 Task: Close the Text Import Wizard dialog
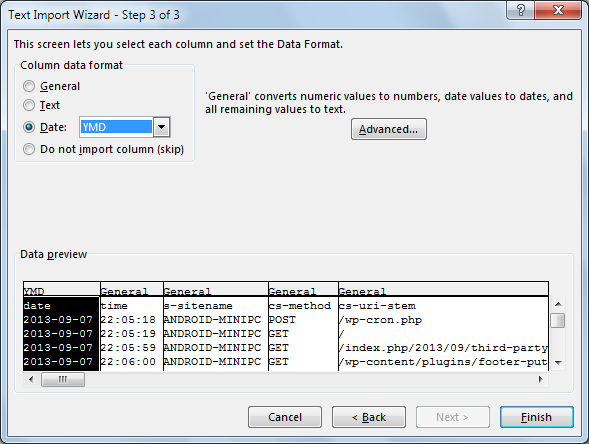pos(558,10)
